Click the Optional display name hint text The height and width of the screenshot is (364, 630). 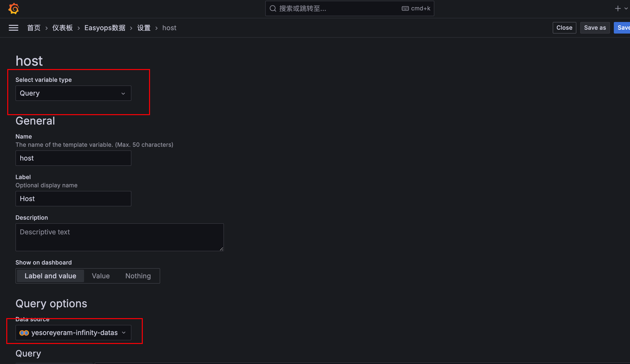pos(46,185)
